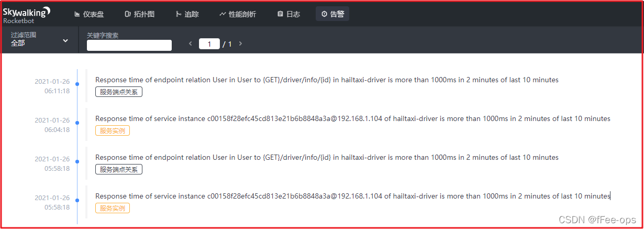
Task: Click the Skywalking Rocketbot logo
Action: (x=27, y=15)
